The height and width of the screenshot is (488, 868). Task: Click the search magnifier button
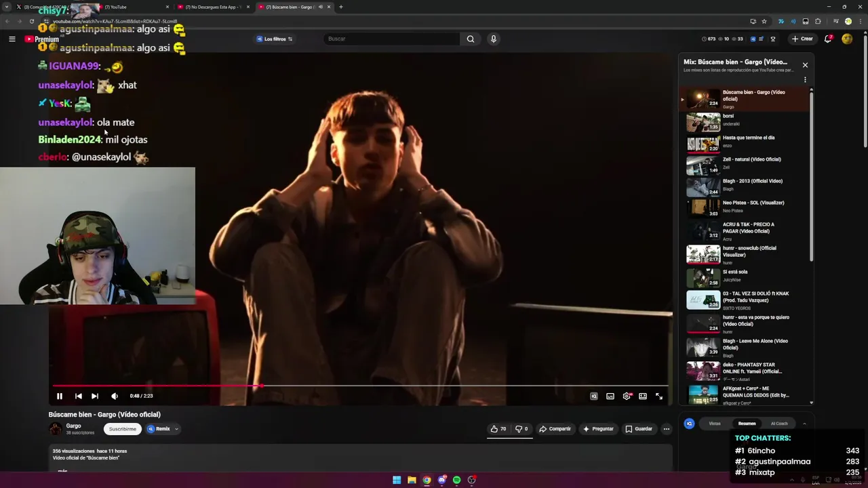[471, 39]
